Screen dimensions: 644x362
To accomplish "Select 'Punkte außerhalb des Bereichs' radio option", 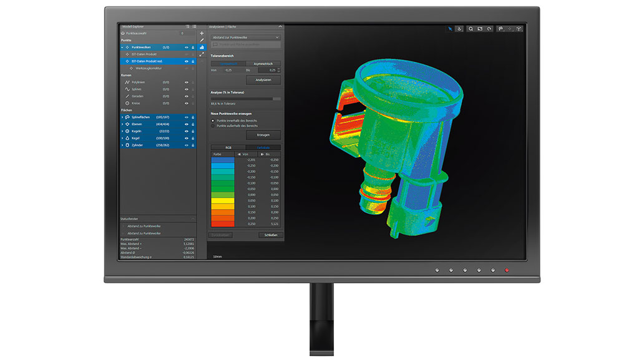I will click(x=213, y=125).
